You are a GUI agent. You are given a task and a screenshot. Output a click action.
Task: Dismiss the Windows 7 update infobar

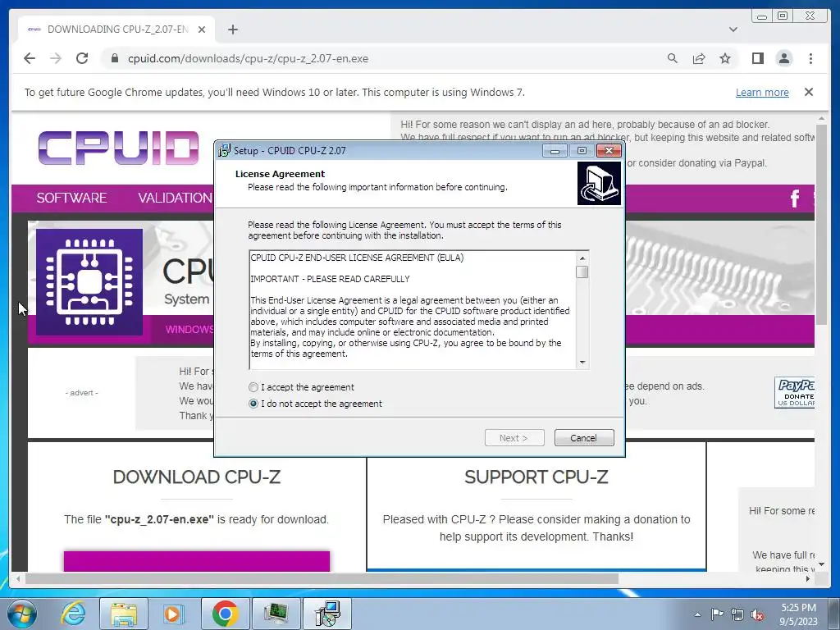click(809, 92)
